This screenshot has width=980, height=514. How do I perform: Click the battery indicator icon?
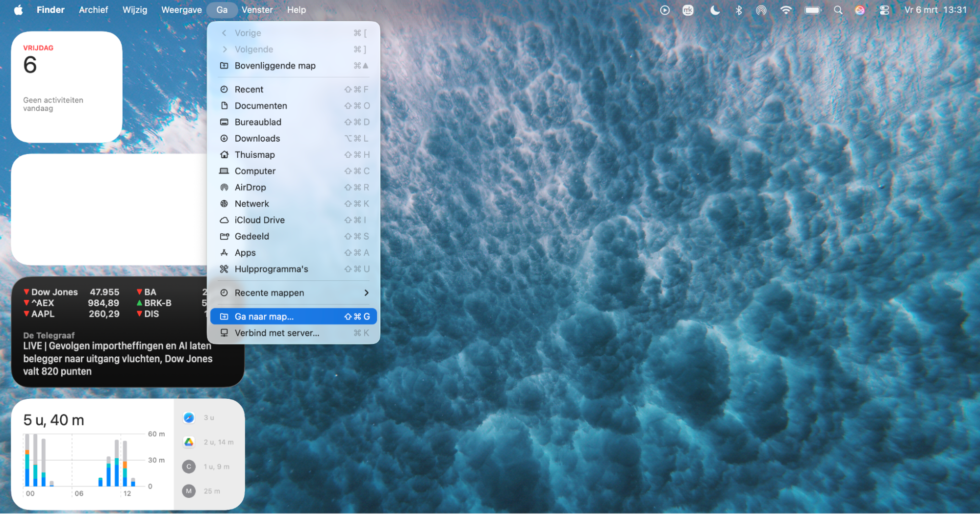click(812, 10)
